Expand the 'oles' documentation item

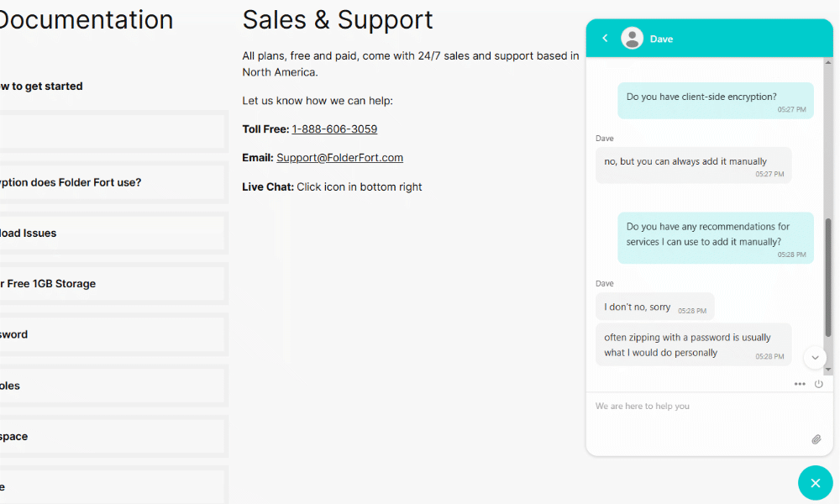pyautogui.click(x=113, y=386)
